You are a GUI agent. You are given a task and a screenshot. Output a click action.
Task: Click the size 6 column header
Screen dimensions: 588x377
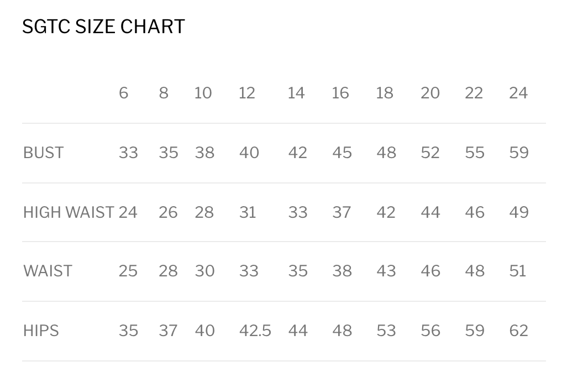click(123, 93)
